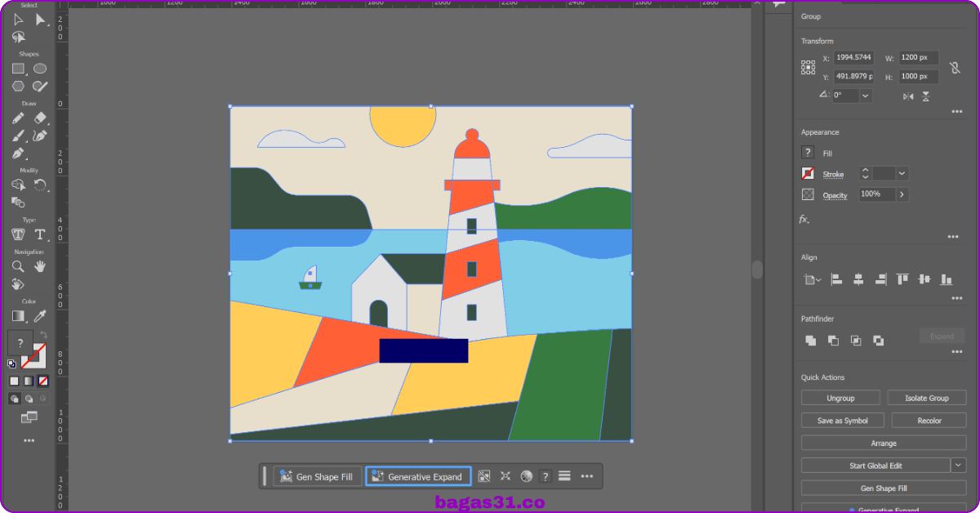Click Generative Expand in task bar
Image resolution: width=980 pixels, height=513 pixels.
(418, 476)
